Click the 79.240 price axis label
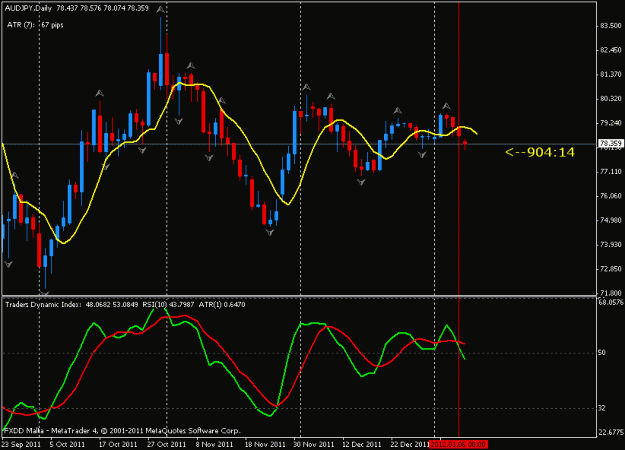Image resolution: width=625 pixels, height=450 pixels. (610, 123)
